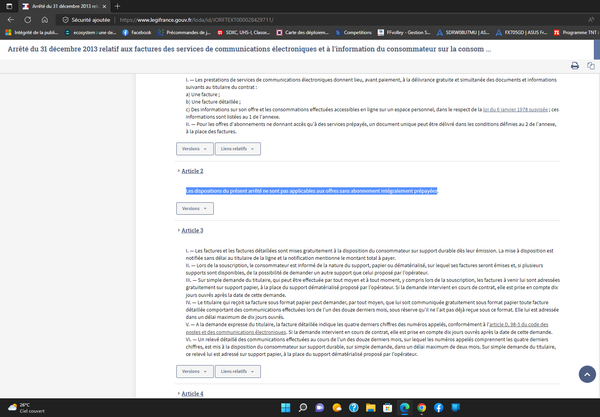Click the print icon on the page

(x=575, y=65)
